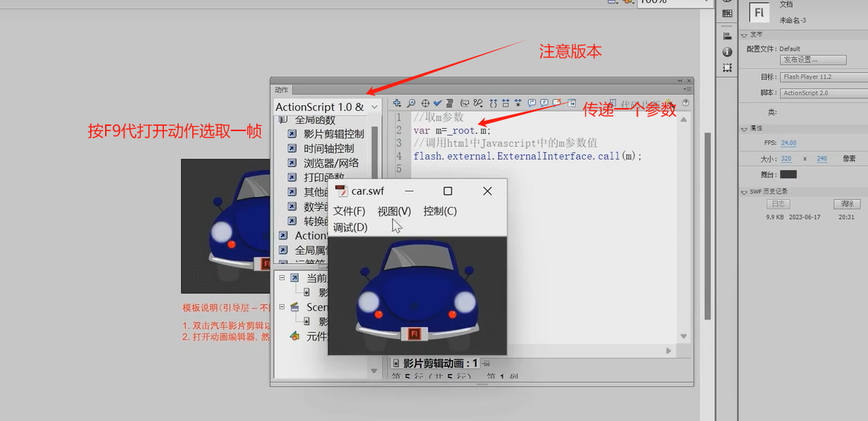Edit the FPS 24.00 value
The width and height of the screenshot is (868, 421).
(x=788, y=143)
